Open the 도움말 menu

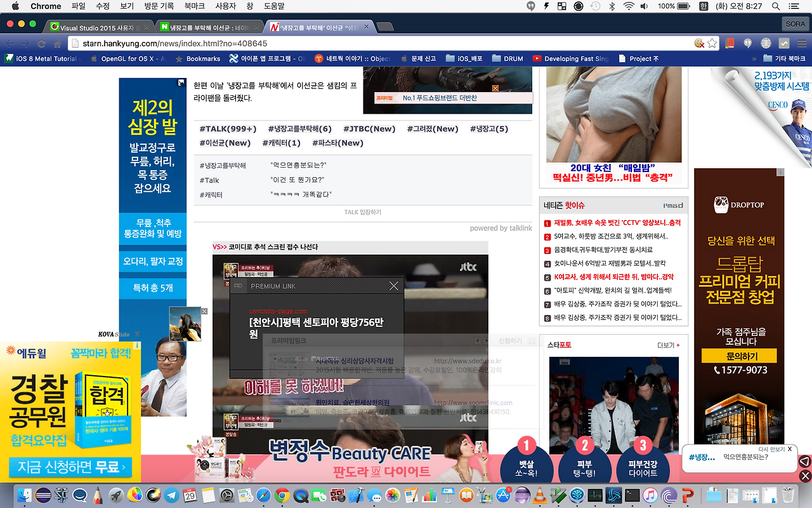tap(274, 6)
